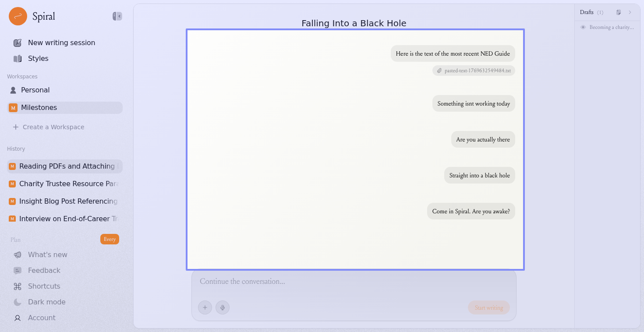The image size is (644, 332).
Task: Open the Every plan badge
Action: [x=110, y=239]
